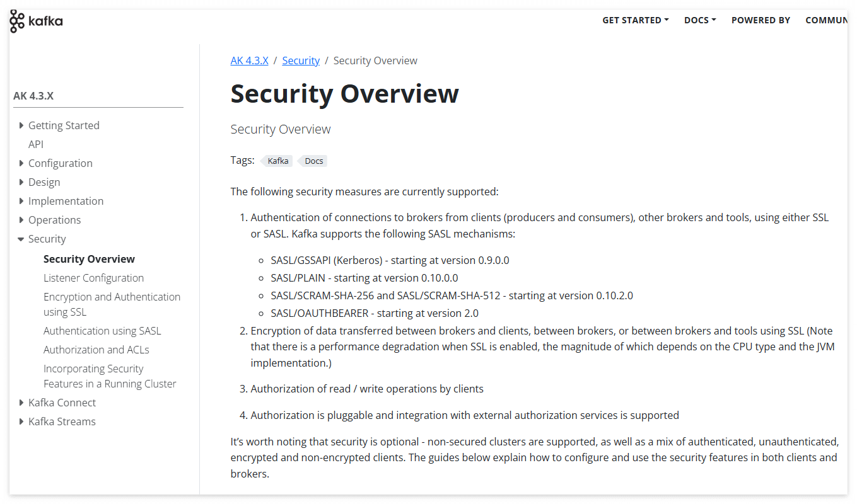
Task: Expand the Getting Started tree arrow
Action: coord(21,125)
